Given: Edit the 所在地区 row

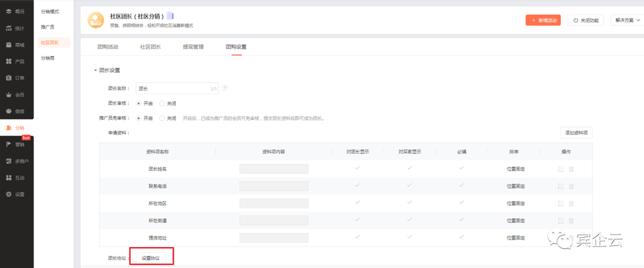Looking at the screenshot, I should (x=561, y=203).
